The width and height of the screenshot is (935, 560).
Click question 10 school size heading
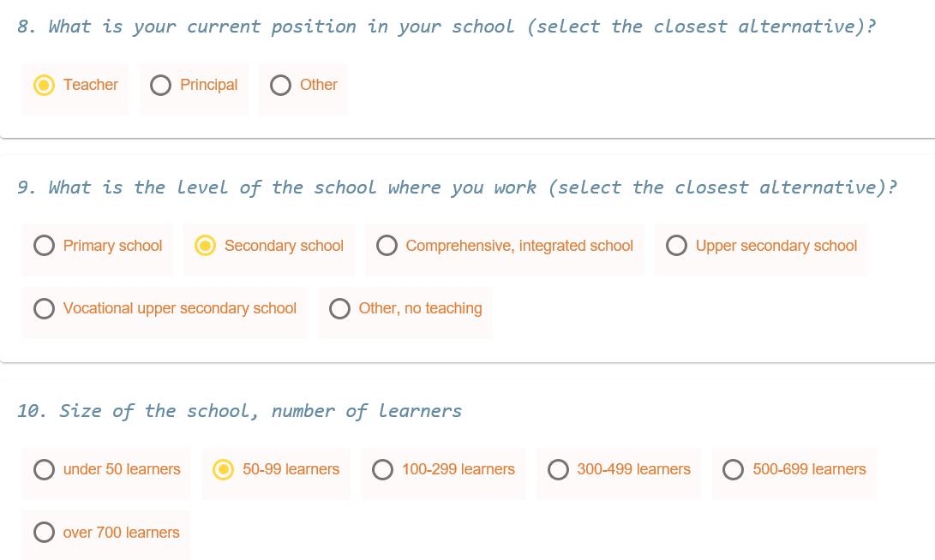(x=239, y=411)
